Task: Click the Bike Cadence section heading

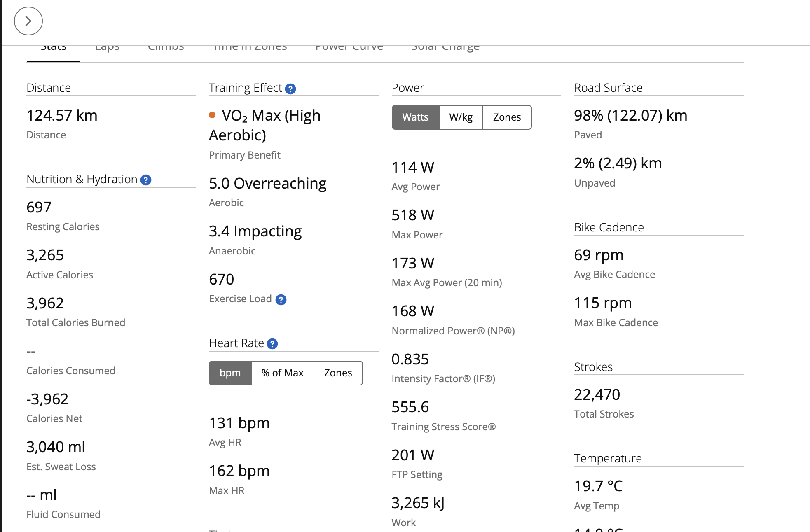Action: pyautogui.click(x=609, y=228)
